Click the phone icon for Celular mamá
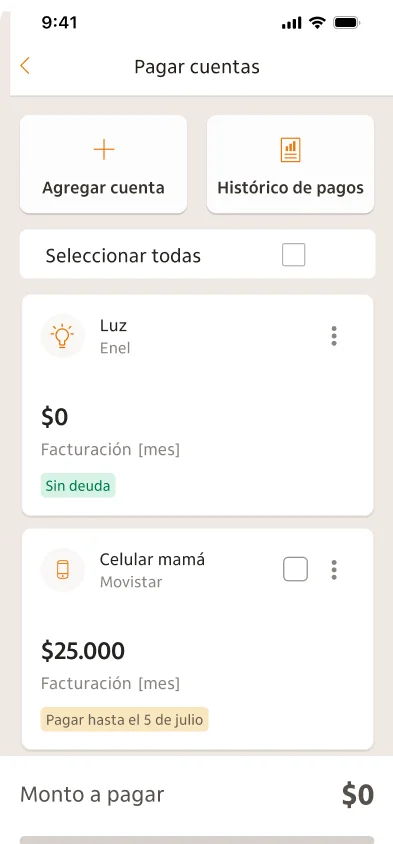This screenshot has width=393, height=844. click(62, 569)
